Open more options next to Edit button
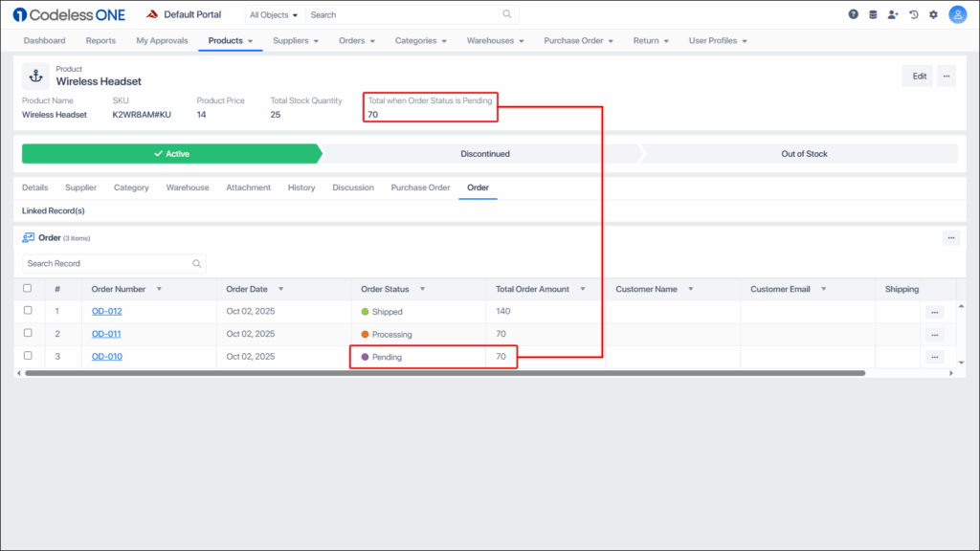This screenshot has width=980, height=551. (946, 77)
